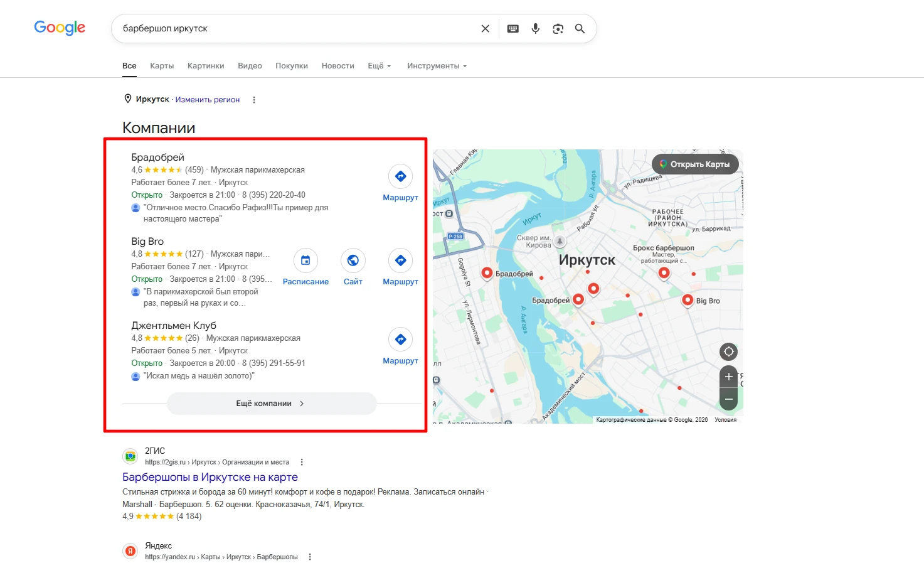This screenshot has width=924, height=563.
Task: Open the three-dot menu for Яндекс result
Action: 310,557
